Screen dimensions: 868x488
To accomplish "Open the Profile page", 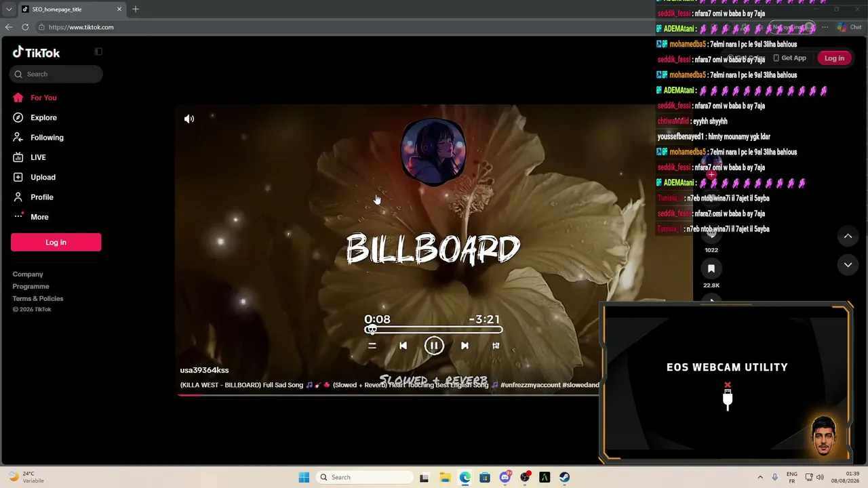I will [33, 197].
